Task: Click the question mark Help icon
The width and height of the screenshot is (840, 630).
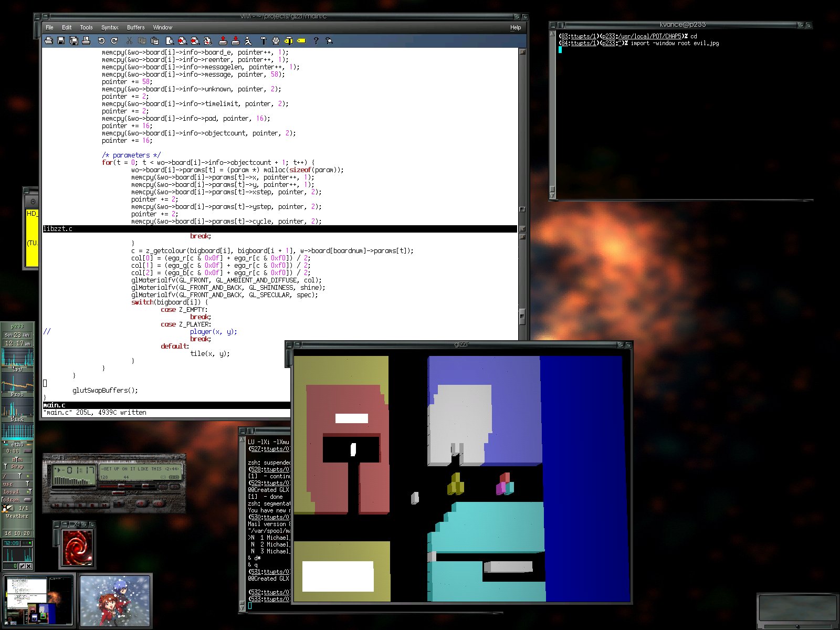Action: [x=316, y=40]
